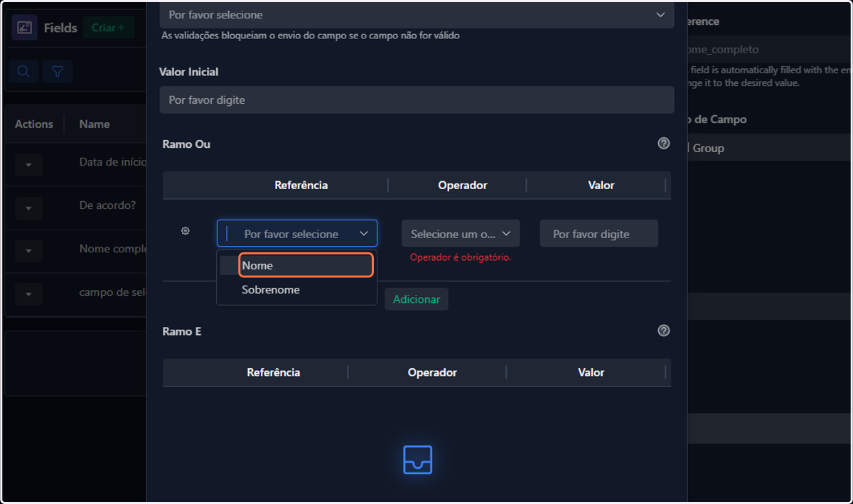Click the Ramo Ou help icon

[664, 144]
